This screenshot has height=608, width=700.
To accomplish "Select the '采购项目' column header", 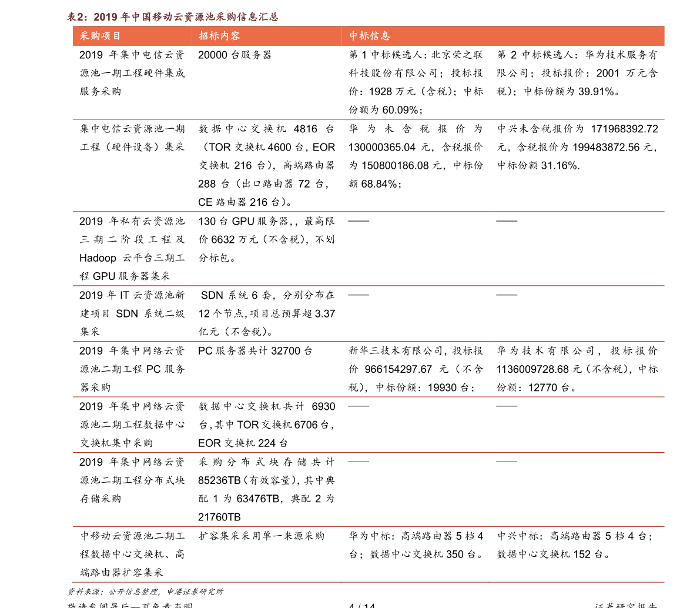I will [101, 36].
